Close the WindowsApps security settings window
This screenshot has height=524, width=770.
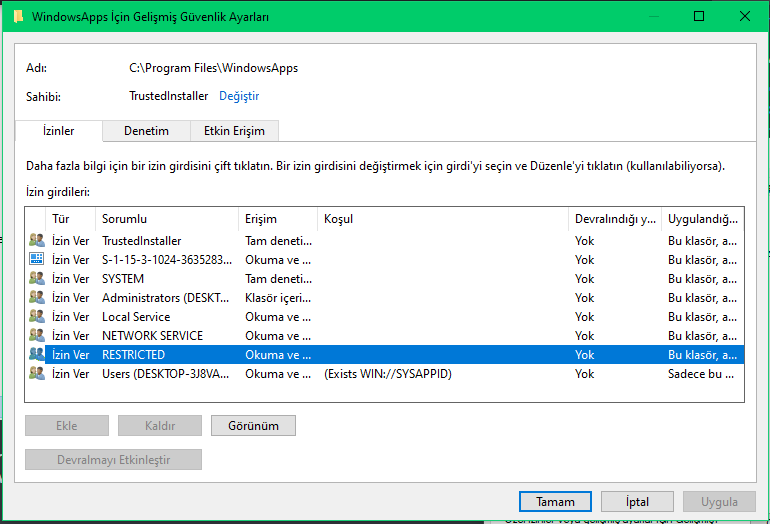(x=744, y=16)
